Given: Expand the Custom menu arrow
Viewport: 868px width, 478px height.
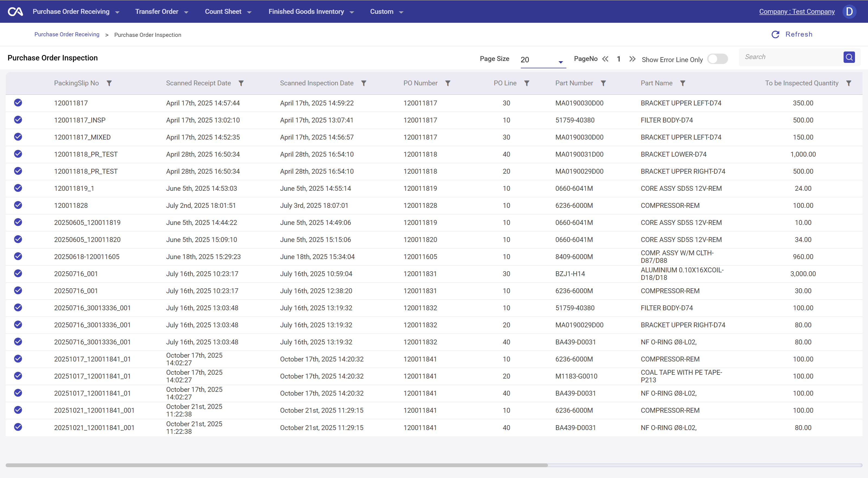Looking at the screenshot, I should point(401,12).
